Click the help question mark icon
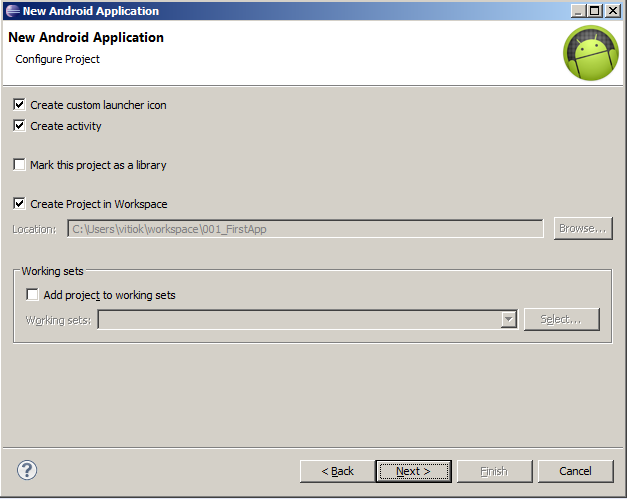 pos(27,470)
